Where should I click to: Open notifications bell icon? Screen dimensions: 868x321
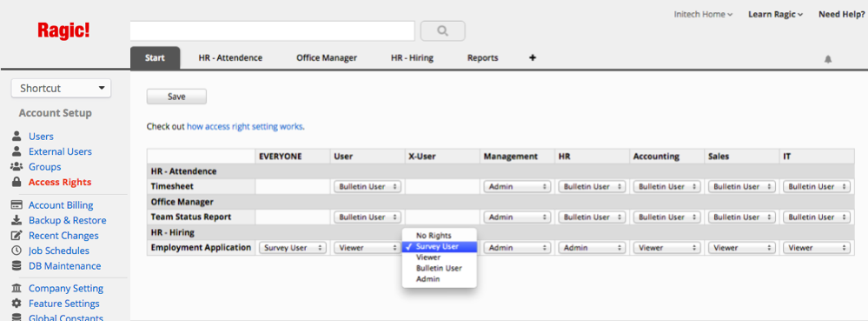pyautogui.click(x=828, y=59)
